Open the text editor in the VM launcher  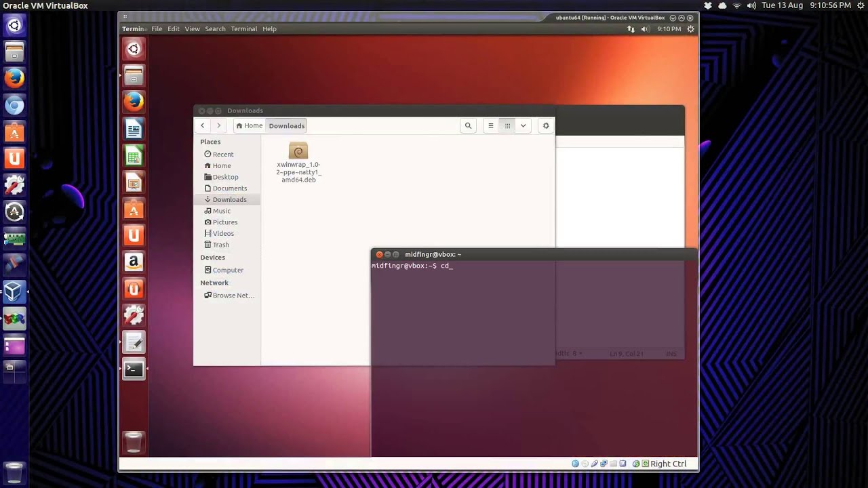[x=134, y=342]
